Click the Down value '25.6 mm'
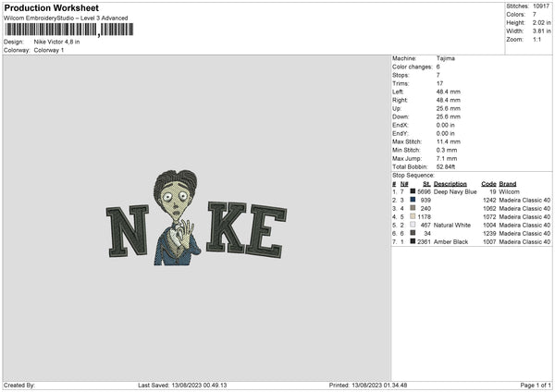 pos(449,116)
